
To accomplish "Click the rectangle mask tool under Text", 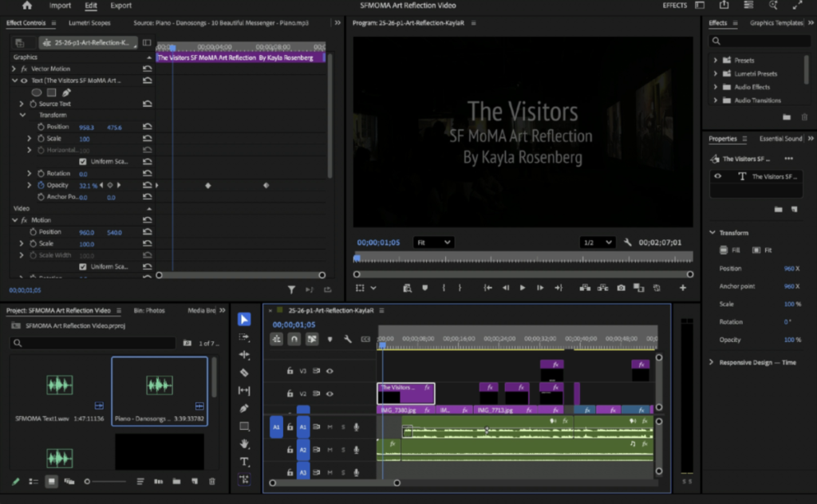I will (x=51, y=93).
